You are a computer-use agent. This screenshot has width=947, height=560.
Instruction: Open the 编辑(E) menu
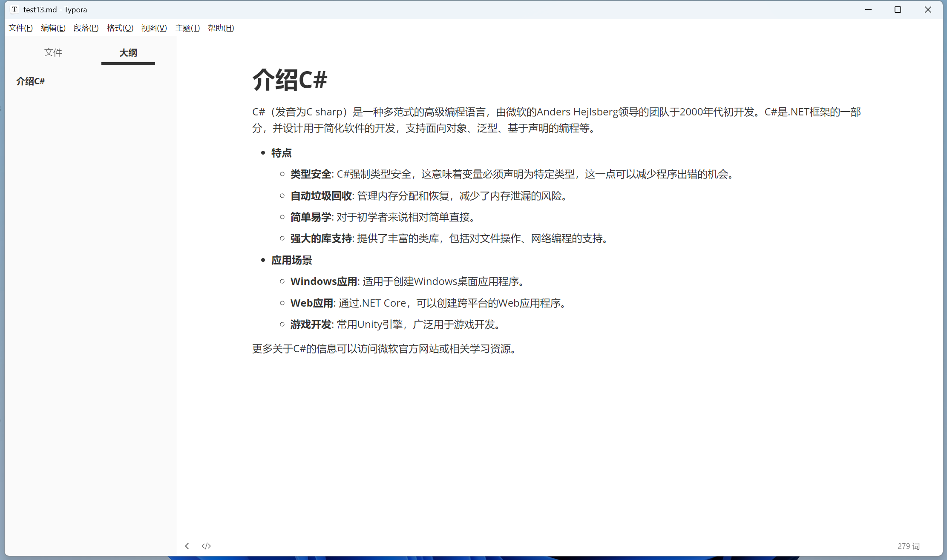click(53, 28)
